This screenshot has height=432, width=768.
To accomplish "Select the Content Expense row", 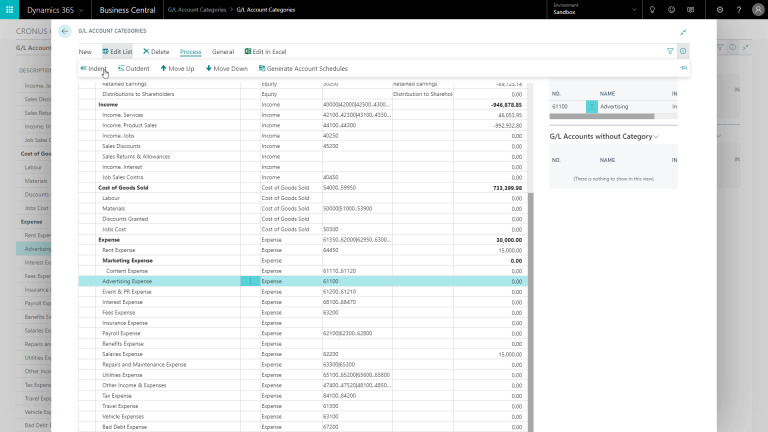I will pos(303,271).
